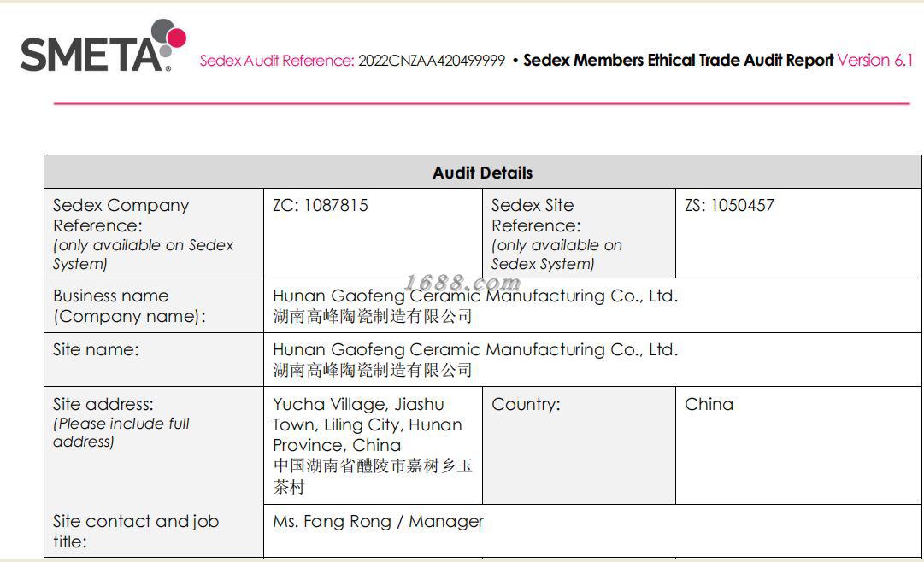Viewport: 924px width, 562px height.
Task: Click the Audit Details table header
Action: click(483, 173)
